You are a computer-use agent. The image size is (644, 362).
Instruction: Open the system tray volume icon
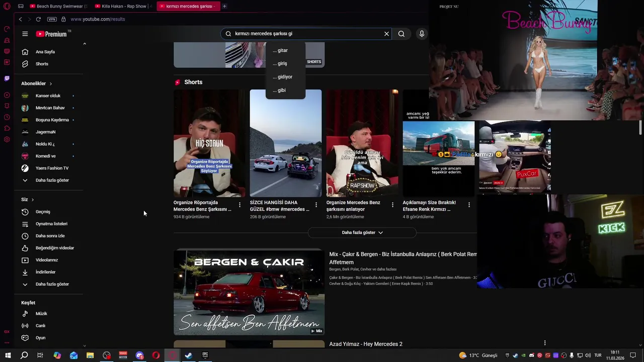point(589,355)
